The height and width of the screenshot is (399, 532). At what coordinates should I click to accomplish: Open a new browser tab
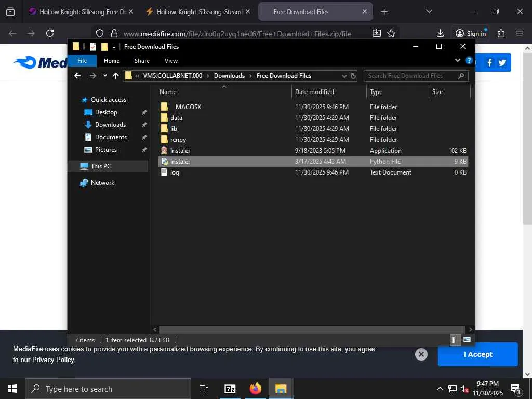[384, 12]
